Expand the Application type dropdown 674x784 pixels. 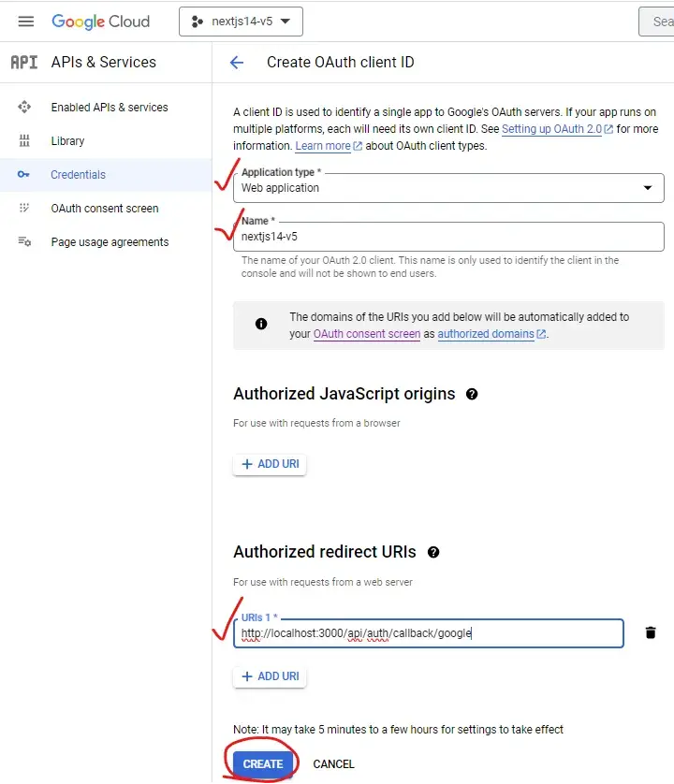647,188
